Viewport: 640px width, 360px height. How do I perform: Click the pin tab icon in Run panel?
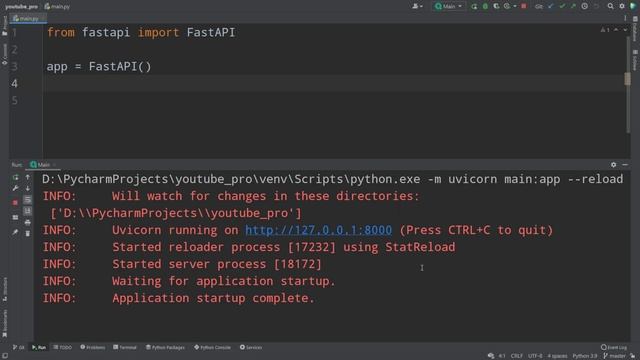[16, 232]
